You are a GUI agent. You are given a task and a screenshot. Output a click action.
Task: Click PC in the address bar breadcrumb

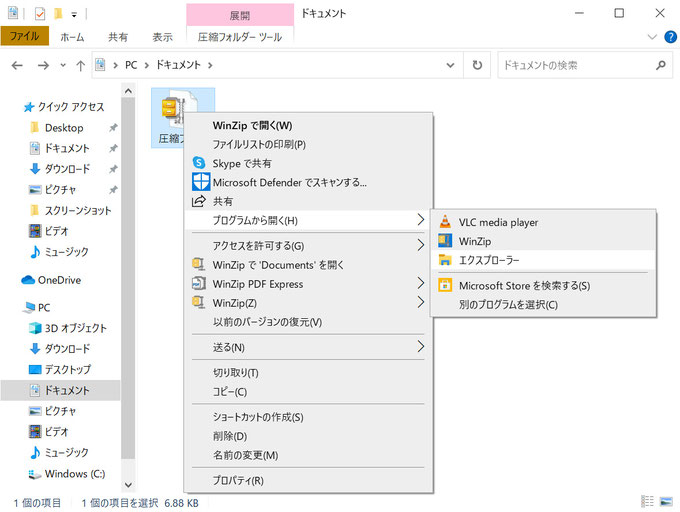point(131,65)
